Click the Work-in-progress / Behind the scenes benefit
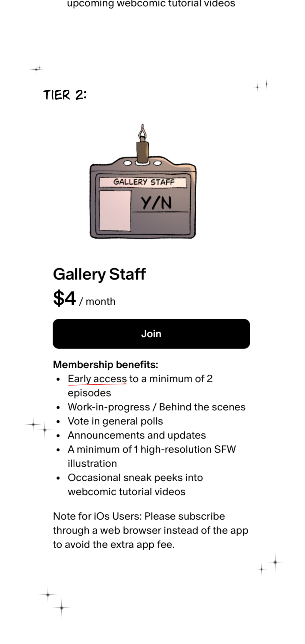This screenshot has width=305, height=644. [156, 407]
